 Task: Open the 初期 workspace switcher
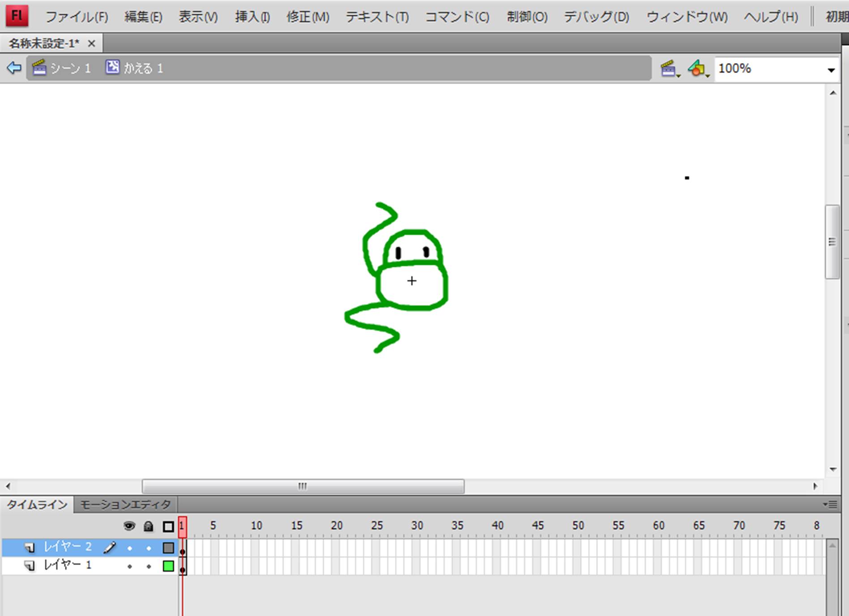click(836, 17)
